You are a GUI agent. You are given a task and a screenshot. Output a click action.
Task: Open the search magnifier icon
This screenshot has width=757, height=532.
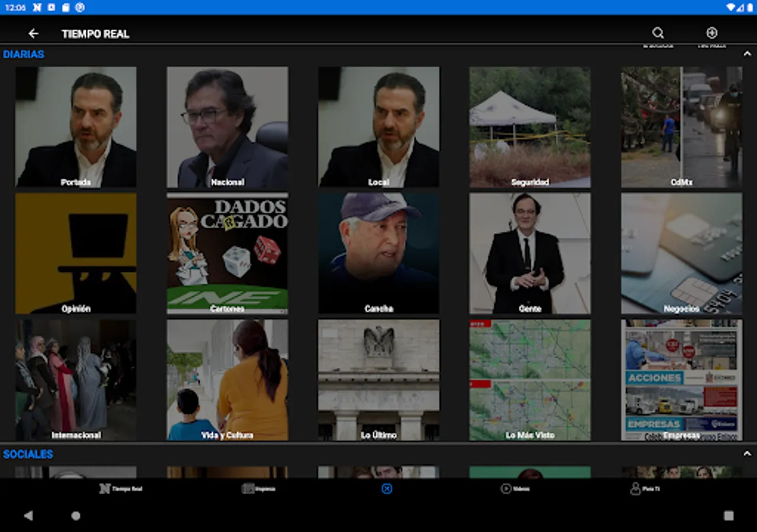point(658,33)
